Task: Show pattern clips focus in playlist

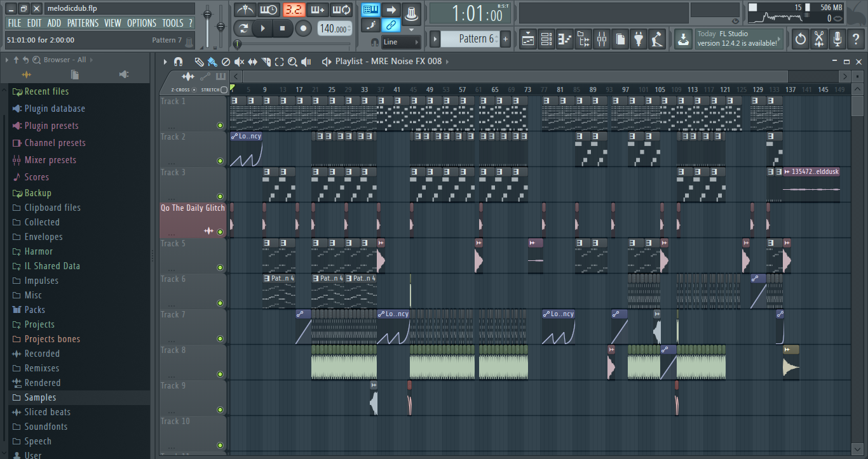Action: [220, 76]
